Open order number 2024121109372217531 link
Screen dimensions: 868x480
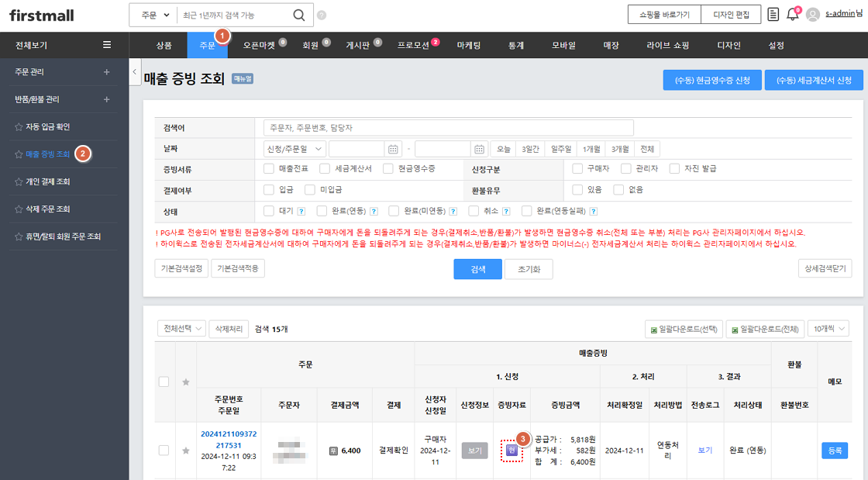tap(229, 440)
